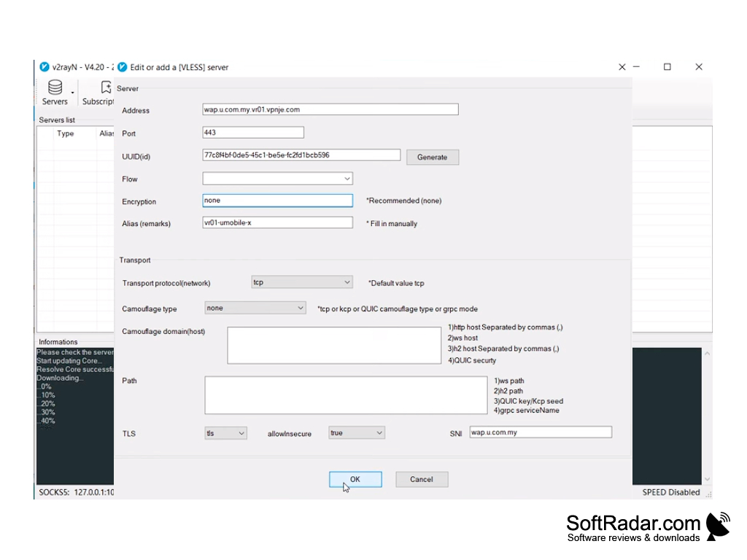Edit the SNI field wap.u.com.my
This screenshot has width=747, height=560.
[541, 432]
